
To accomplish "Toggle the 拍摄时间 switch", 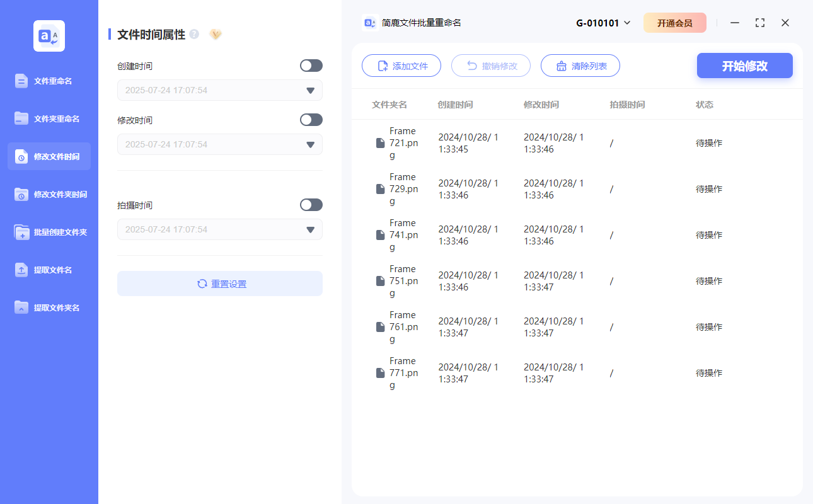I will 311,205.
